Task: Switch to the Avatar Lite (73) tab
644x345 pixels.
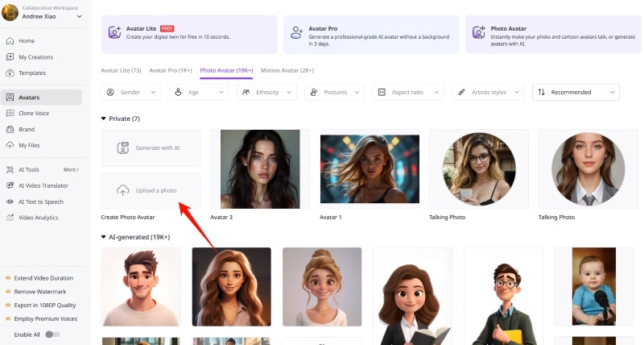Action: coord(121,70)
